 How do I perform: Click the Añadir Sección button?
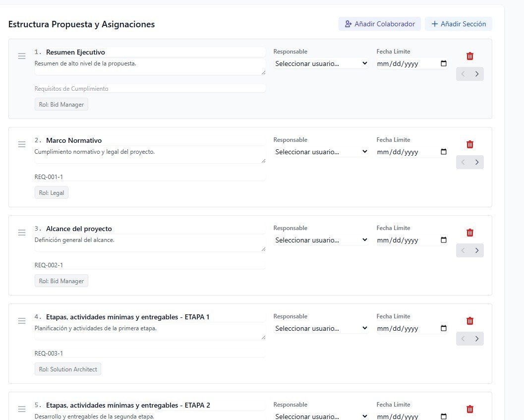click(x=458, y=24)
